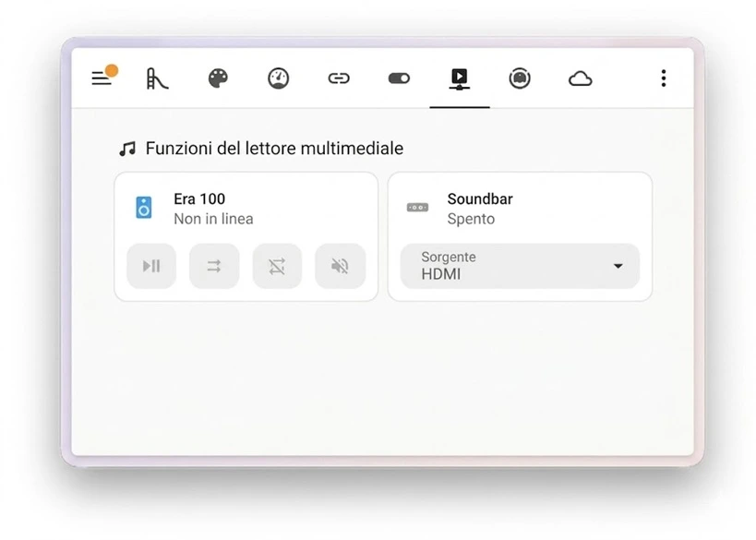Expand the Sorgente HDMI dropdown
The width and height of the screenshot is (756, 540).
(520, 266)
